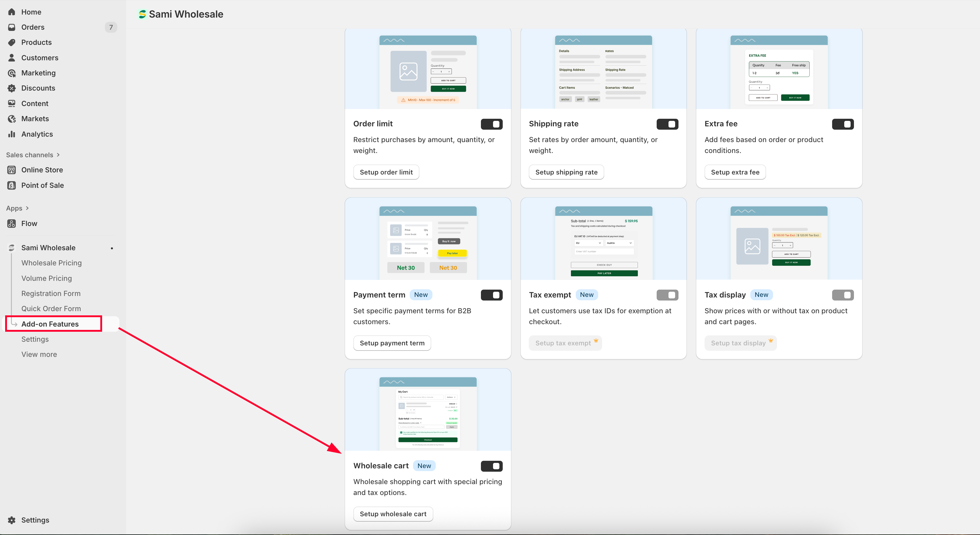
Task: Click the Products tag icon
Action: tap(12, 42)
